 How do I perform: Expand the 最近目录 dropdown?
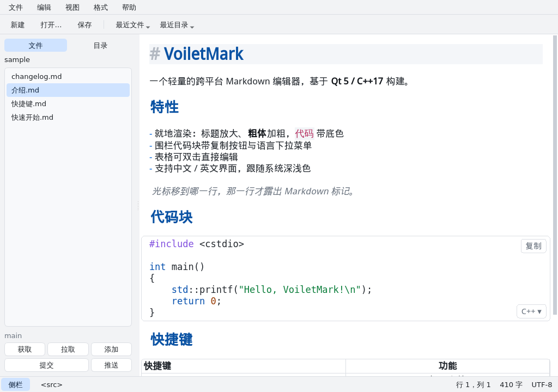pyautogui.click(x=177, y=25)
